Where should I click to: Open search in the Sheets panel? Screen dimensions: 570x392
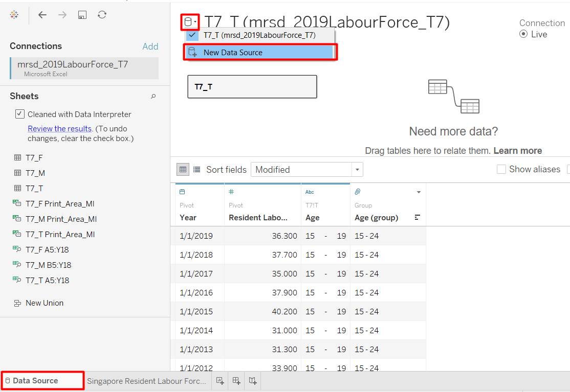[154, 96]
